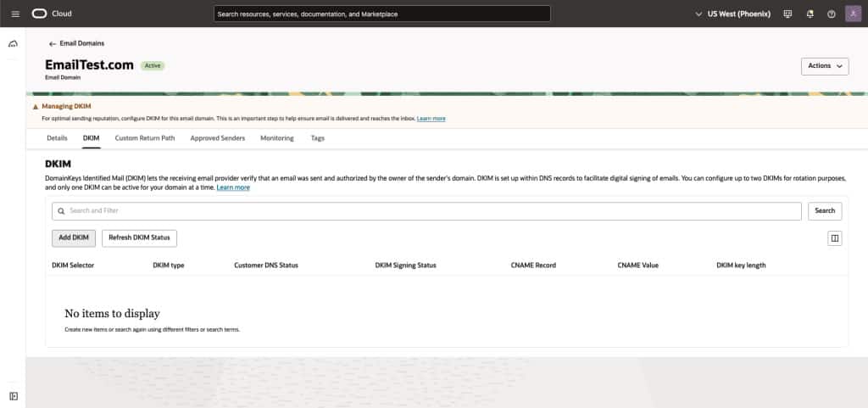Open the announcements bell icon
This screenshot has width=868, height=408.
point(810,14)
